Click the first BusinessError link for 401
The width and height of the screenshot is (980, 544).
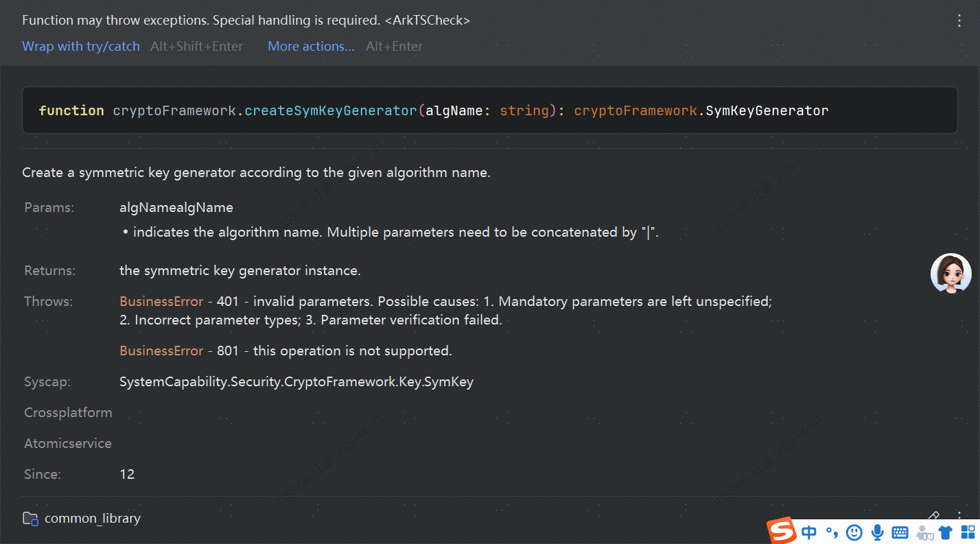point(161,301)
